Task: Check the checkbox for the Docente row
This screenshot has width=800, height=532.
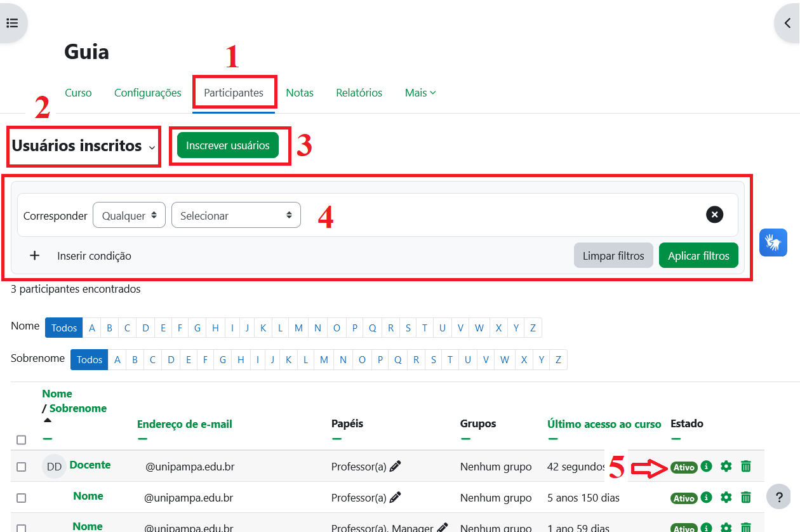Action: [22, 467]
